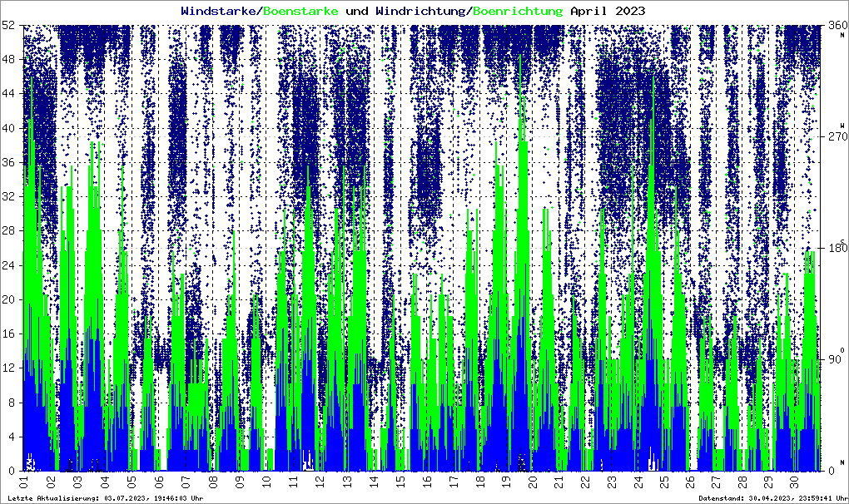The image size is (849, 504).
Task: Select day 08 on the date axis
Action: point(213,482)
